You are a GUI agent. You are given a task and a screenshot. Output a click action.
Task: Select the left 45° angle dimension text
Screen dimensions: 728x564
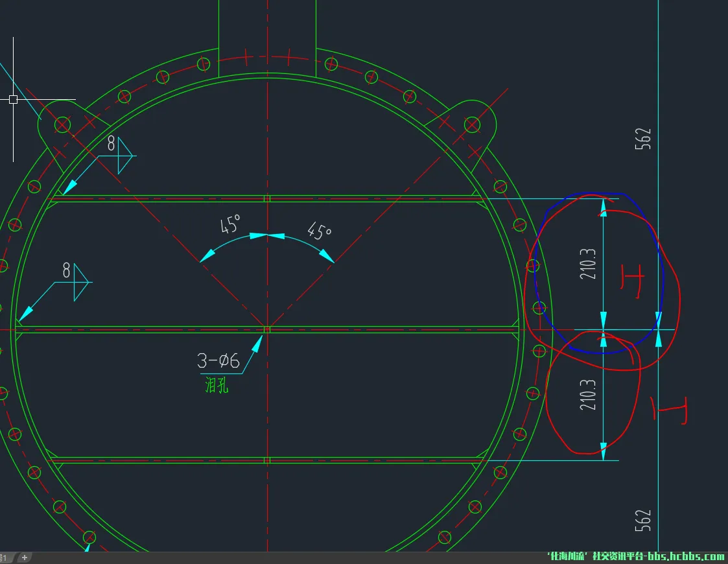click(230, 224)
